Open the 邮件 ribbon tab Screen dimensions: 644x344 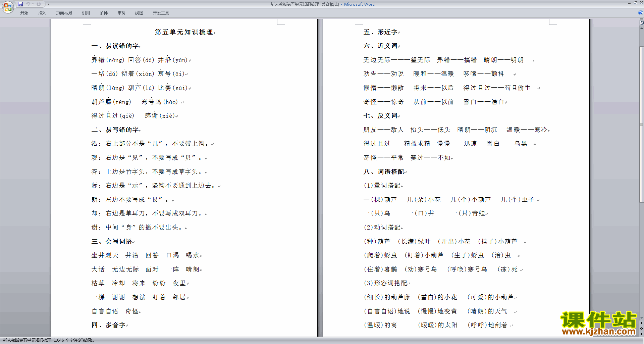(104, 13)
